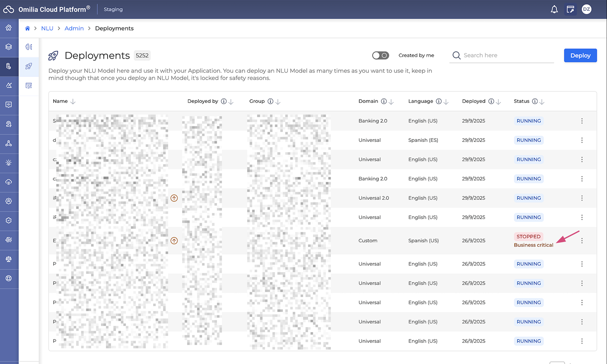Click the blue Deploy button

click(580, 55)
